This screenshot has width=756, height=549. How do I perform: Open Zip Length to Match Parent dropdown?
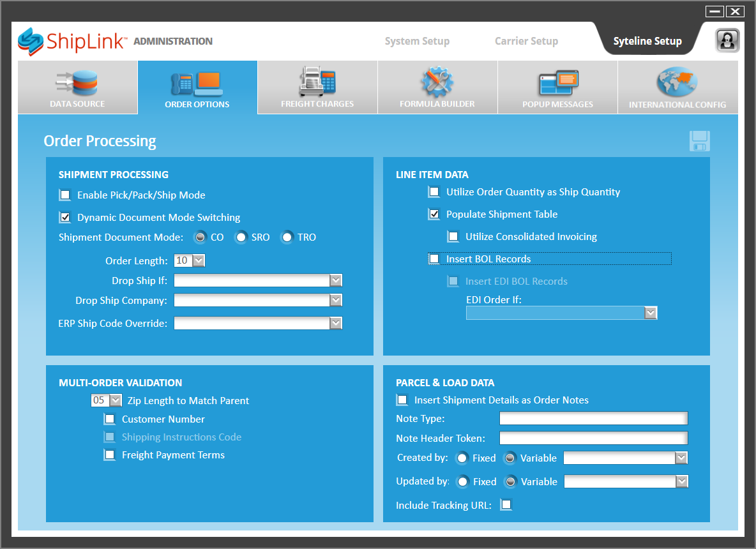click(x=116, y=400)
